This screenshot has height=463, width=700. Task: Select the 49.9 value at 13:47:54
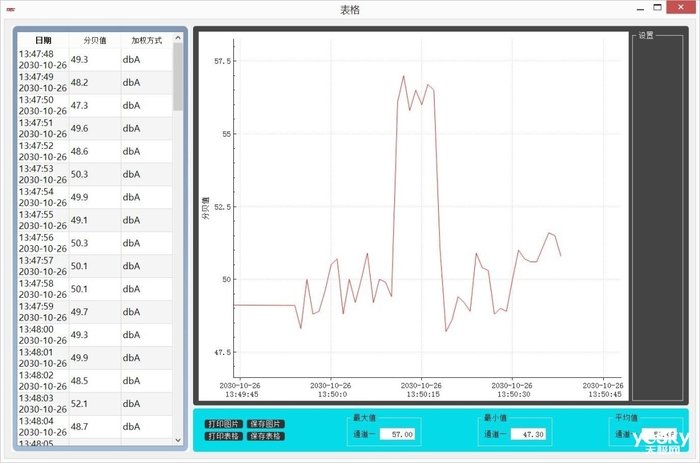pyautogui.click(x=95, y=197)
